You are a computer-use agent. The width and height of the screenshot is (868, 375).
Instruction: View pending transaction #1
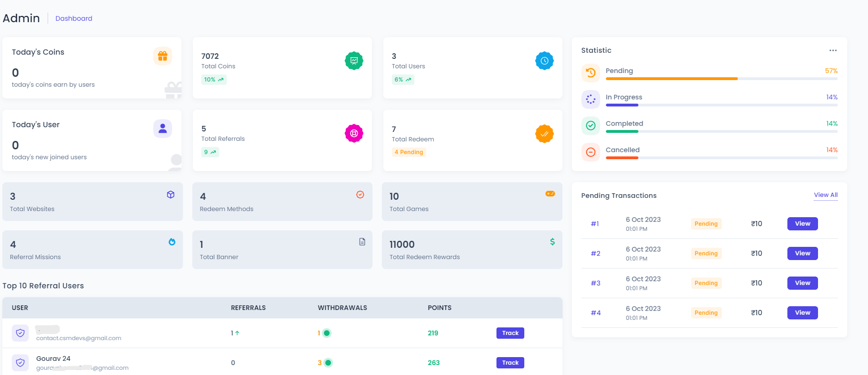[x=802, y=224]
